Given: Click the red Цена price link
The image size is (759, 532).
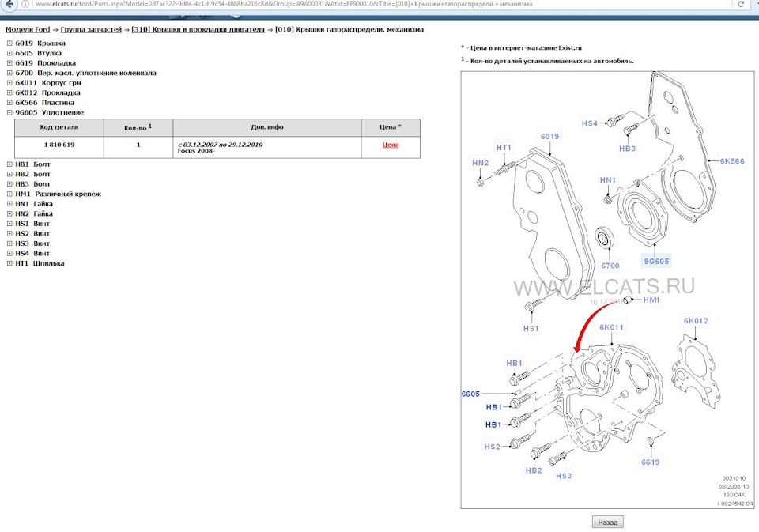Looking at the screenshot, I should [x=390, y=145].
